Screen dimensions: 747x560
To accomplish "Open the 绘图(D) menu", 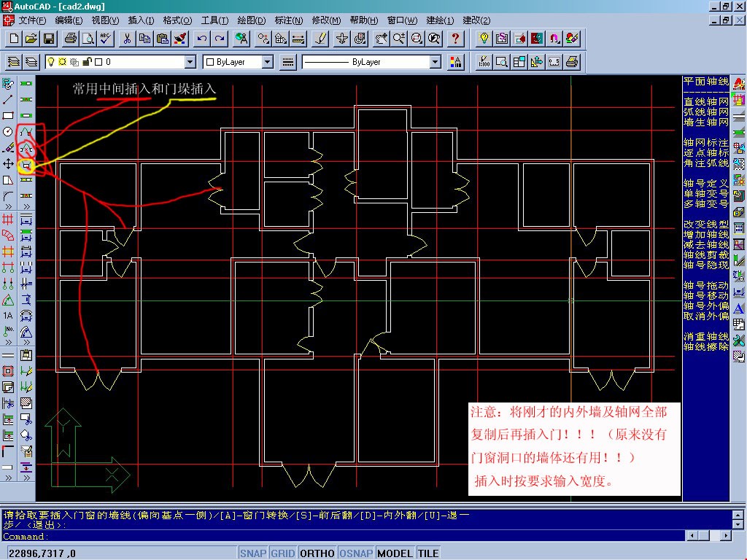I will (x=252, y=20).
